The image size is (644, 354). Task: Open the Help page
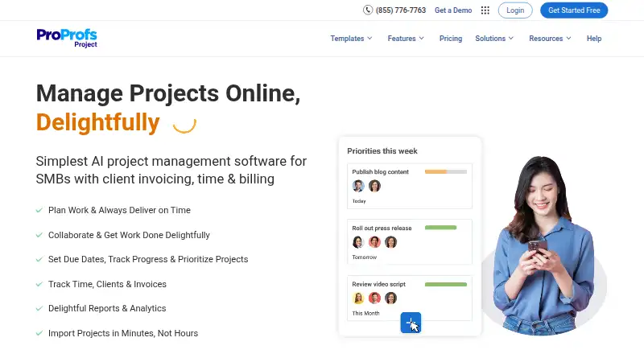pyautogui.click(x=594, y=38)
